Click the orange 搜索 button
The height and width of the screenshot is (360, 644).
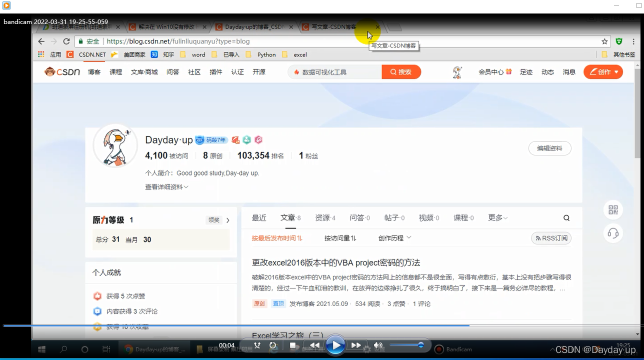click(x=401, y=72)
